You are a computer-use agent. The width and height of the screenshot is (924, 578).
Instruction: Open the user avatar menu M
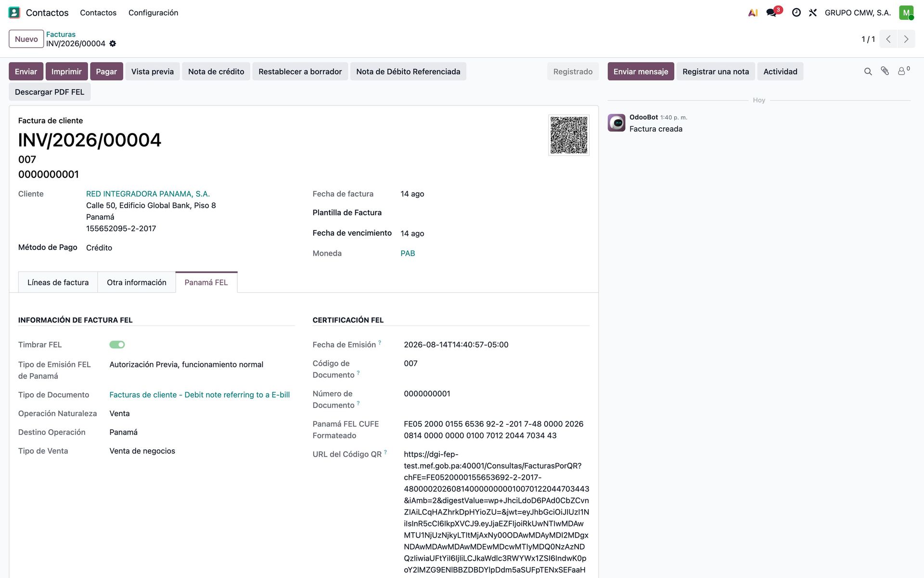(x=906, y=13)
